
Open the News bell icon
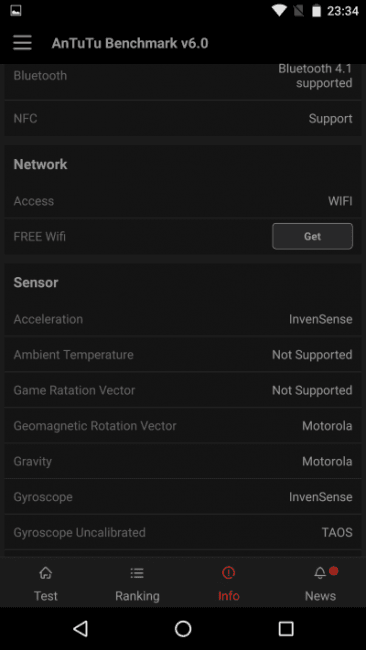click(320, 573)
